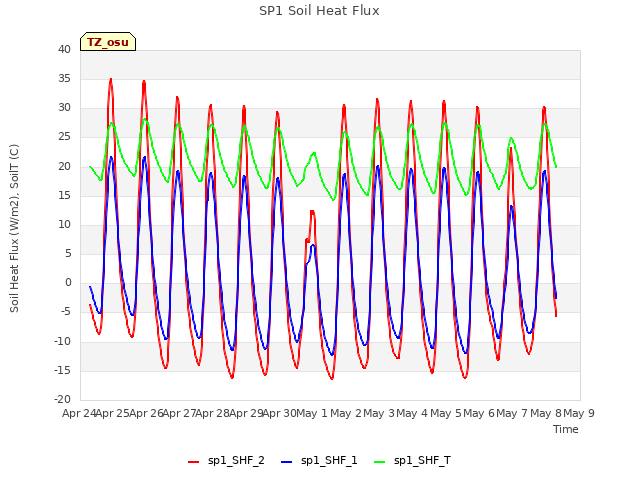Click the 35 y-axis tick value

64,78
